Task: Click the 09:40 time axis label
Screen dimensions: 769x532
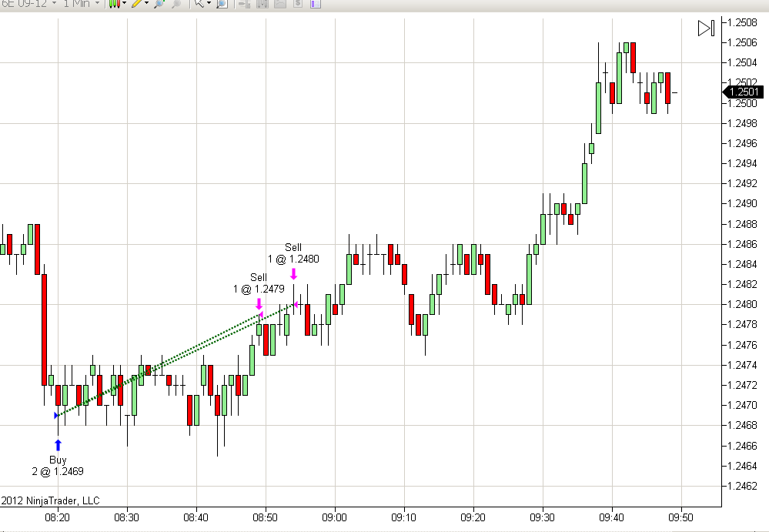Action: [x=611, y=517]
